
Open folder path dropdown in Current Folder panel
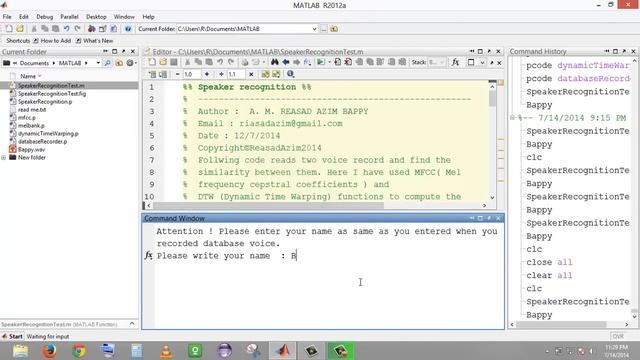[x=98, y=63]
